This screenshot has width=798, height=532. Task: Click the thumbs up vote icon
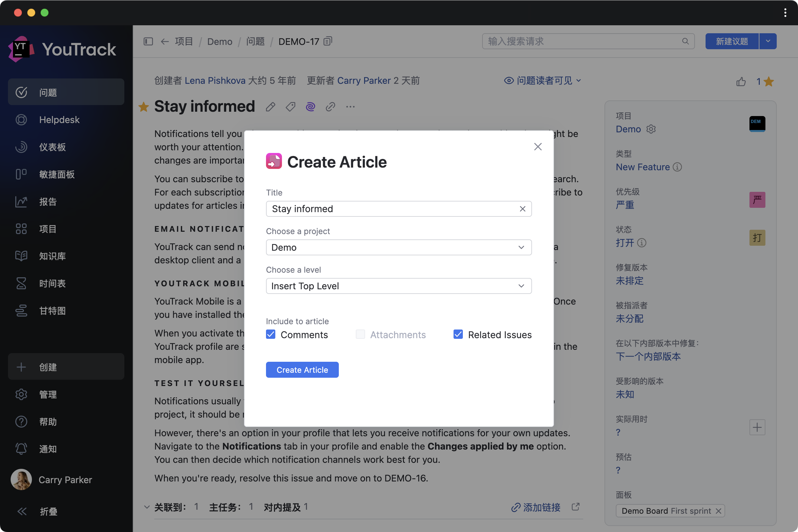[741, 81]
